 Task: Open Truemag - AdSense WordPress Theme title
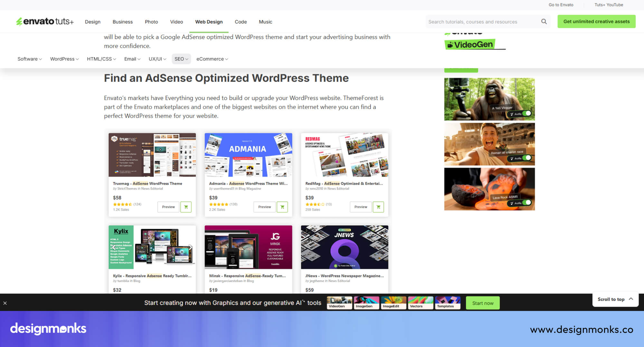coord(147,183)
